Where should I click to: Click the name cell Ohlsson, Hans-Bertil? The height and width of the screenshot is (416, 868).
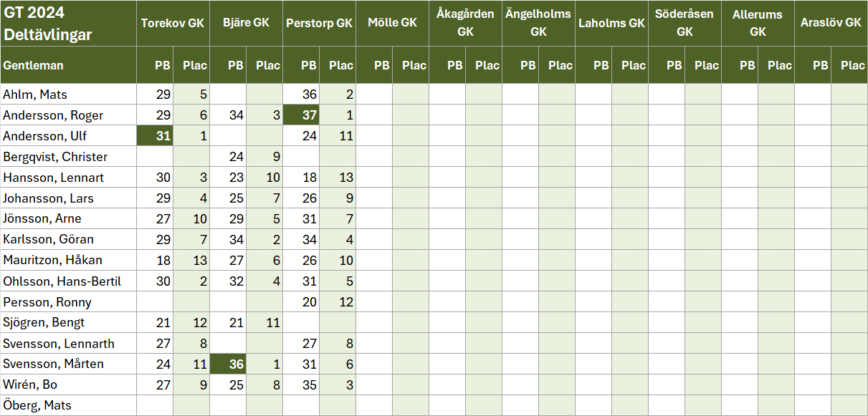coord(68,281)
